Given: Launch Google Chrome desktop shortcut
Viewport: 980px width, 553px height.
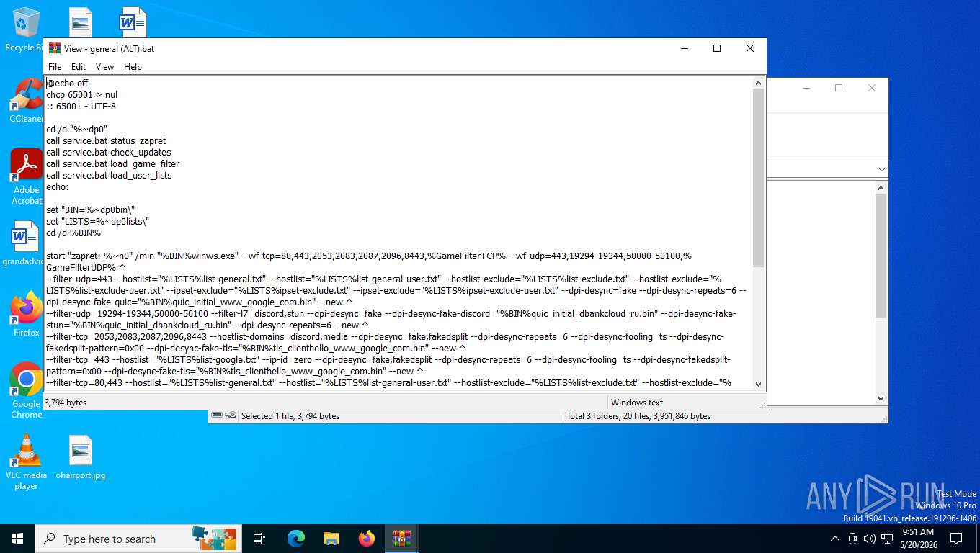Looking at the screenshot, I should point(27,390).
